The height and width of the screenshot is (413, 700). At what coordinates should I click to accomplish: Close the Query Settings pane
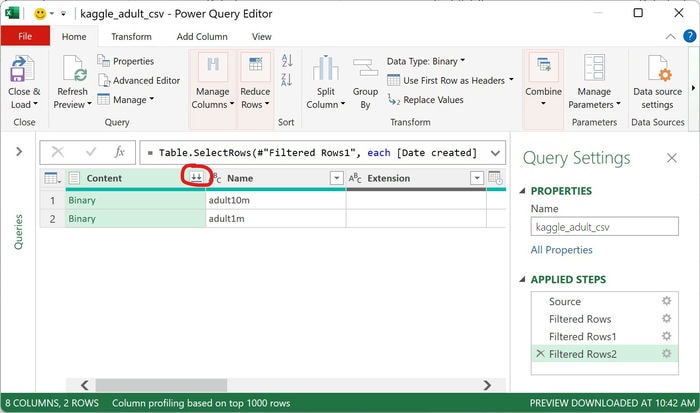point(671,158)
